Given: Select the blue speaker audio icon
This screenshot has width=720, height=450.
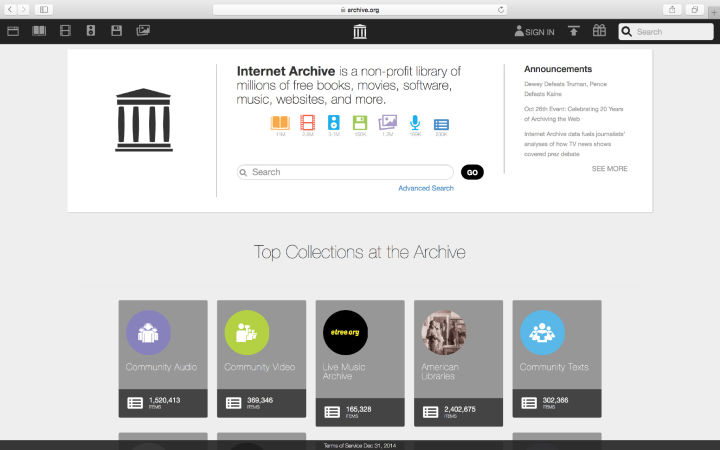Looking at the screenshot, I should (x=334, y=123).
